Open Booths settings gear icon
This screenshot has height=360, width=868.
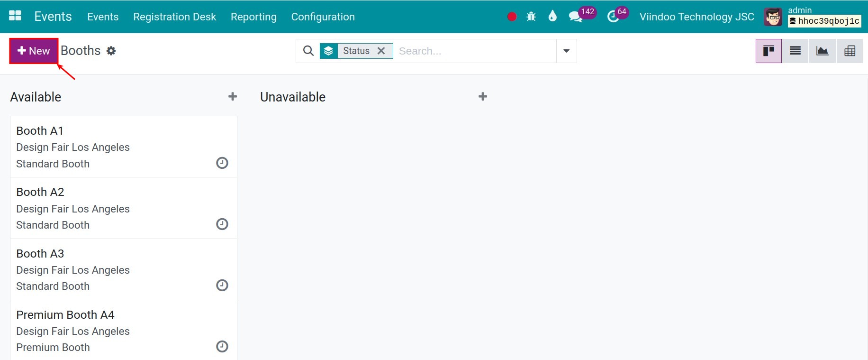click(x=111, y=51)
